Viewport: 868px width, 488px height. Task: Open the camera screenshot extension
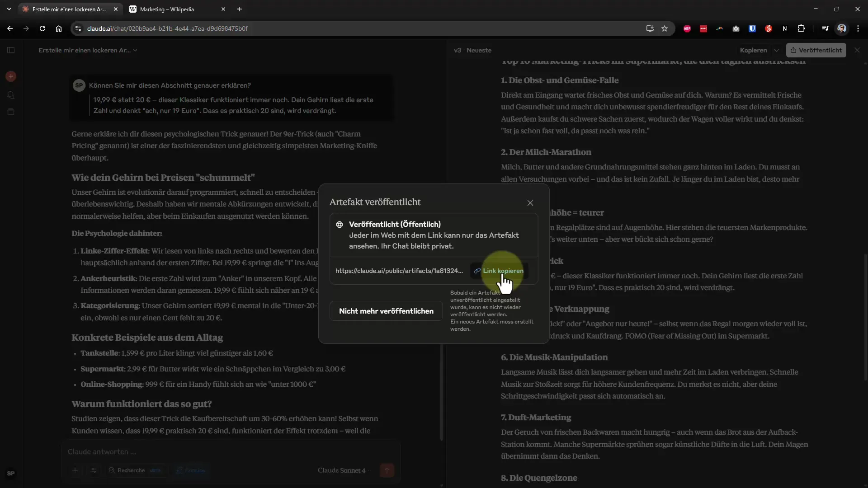tap(736, 28)
